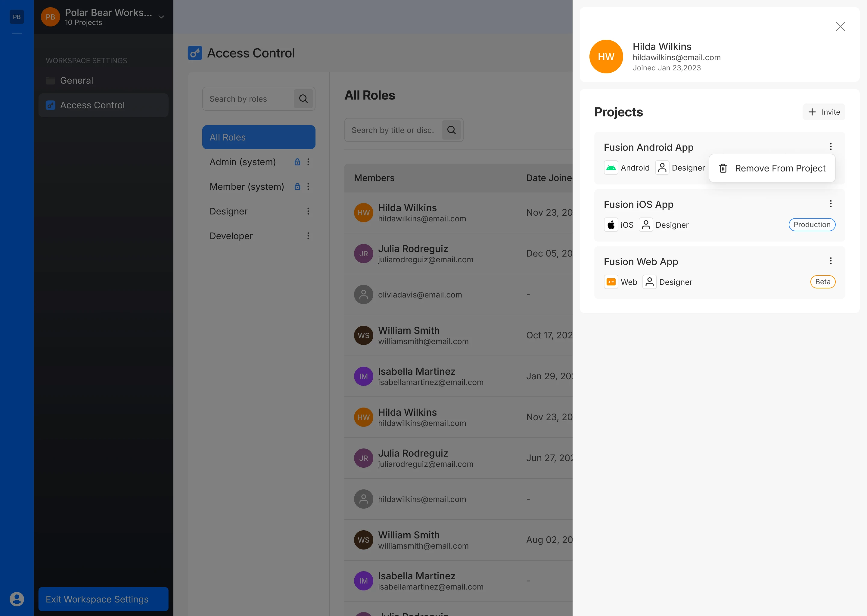Click the trash icon in the context menu
Screen dimensions: 867x616
pos(723,168)
